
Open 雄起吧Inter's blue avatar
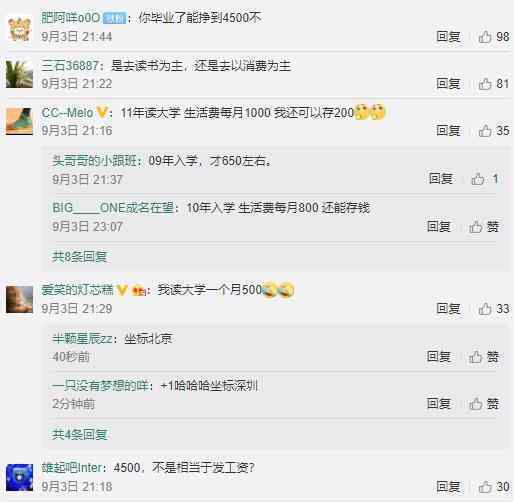click(x=20, y=477)
